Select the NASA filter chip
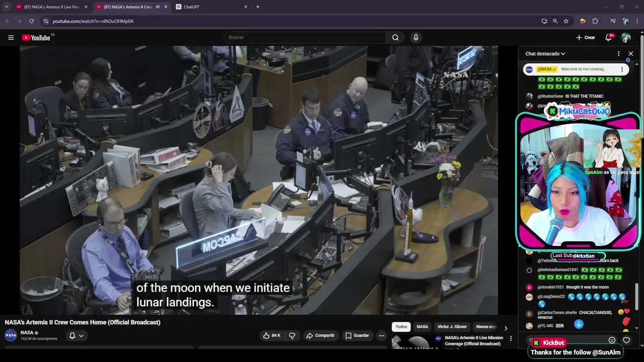Image resolution: width=644 pixels, height=362 pixels. click(423, 327)
